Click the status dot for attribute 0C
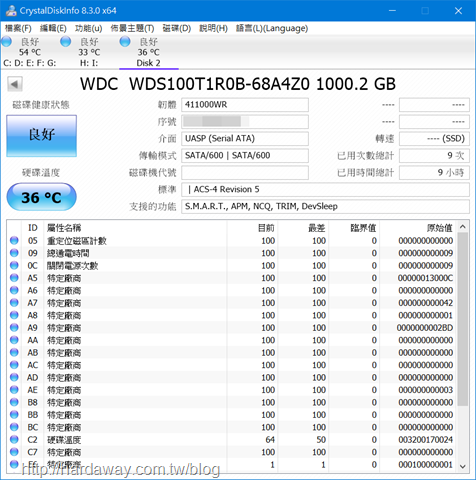The height and width of the screenshot is (480, 476). point(14,265)
